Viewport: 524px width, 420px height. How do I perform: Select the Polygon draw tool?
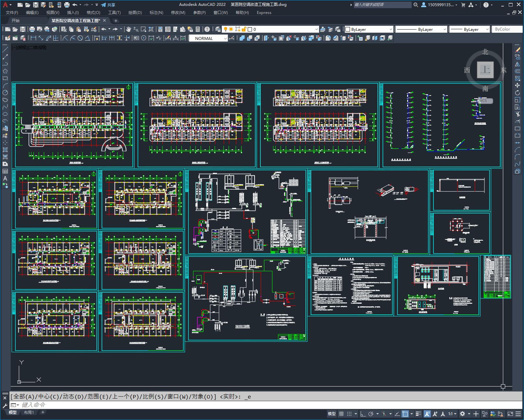pyautogui.click(x=5, y=71)
